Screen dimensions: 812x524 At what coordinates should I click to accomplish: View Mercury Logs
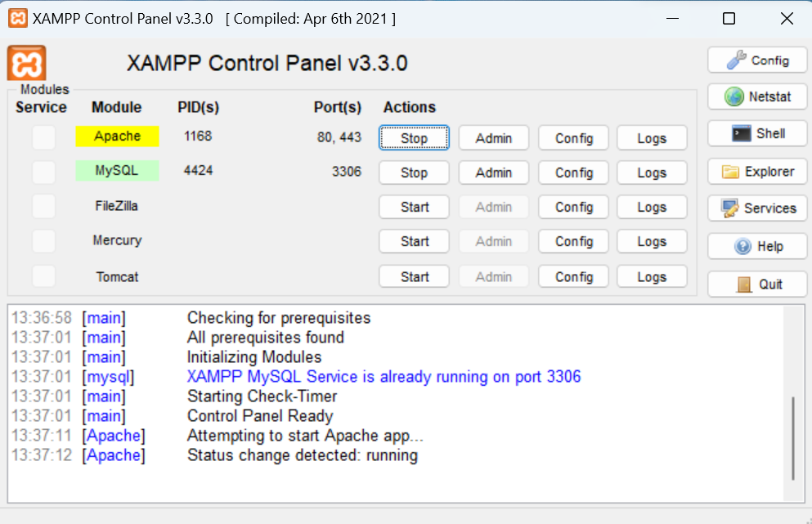pos(652,241)
